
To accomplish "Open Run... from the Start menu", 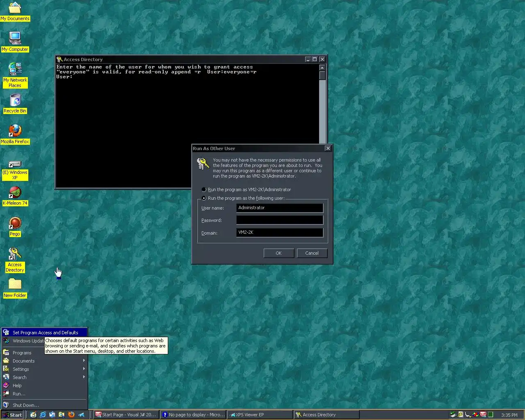I will pos(44,394).
